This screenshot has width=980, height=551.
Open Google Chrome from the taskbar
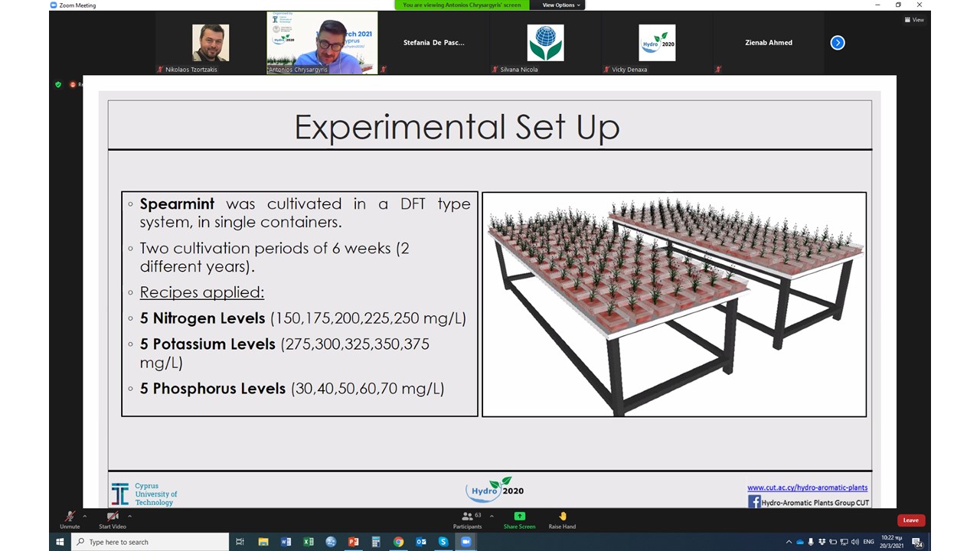[398, 542]
